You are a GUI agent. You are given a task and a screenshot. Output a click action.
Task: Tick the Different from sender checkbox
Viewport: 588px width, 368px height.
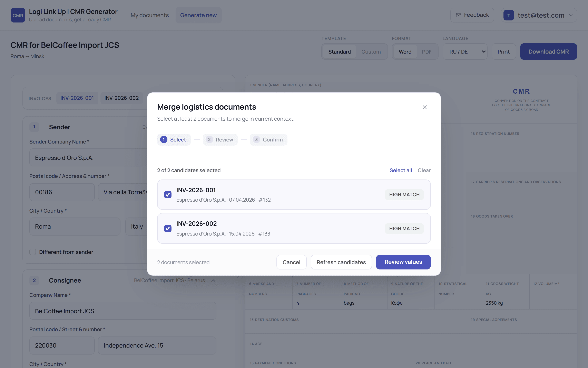coord(32,252)
